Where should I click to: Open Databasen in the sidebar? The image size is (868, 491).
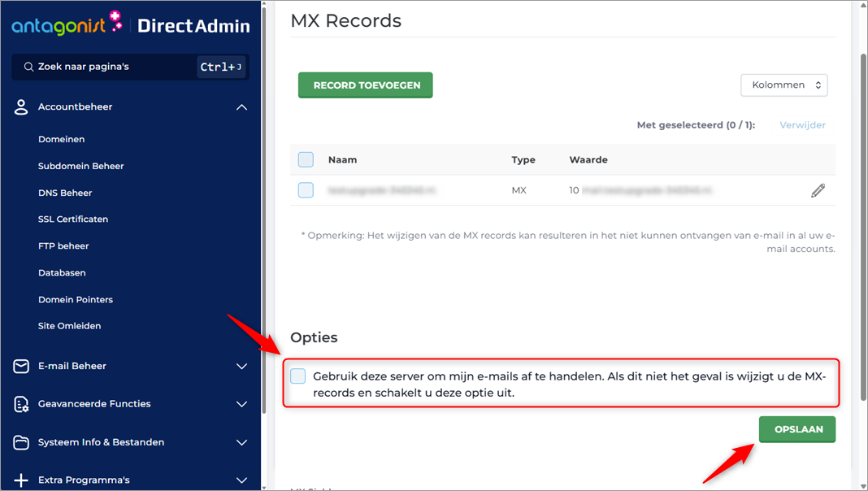(x=62, y=273)
